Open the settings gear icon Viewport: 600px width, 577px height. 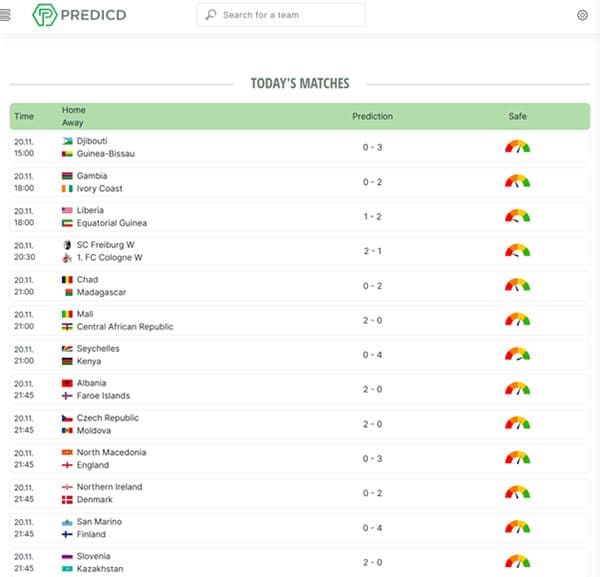tap(582, 15)
